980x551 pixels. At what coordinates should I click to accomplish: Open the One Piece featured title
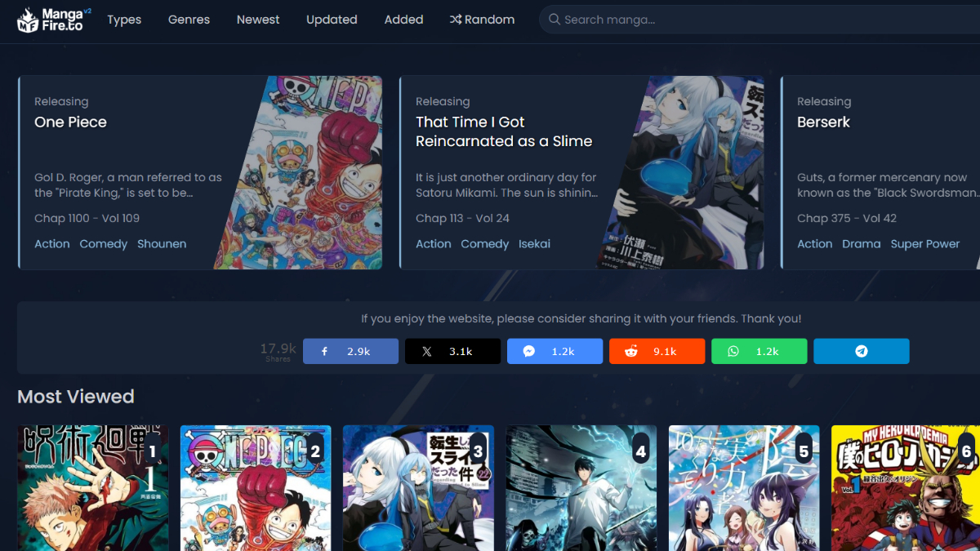[70, 122]
